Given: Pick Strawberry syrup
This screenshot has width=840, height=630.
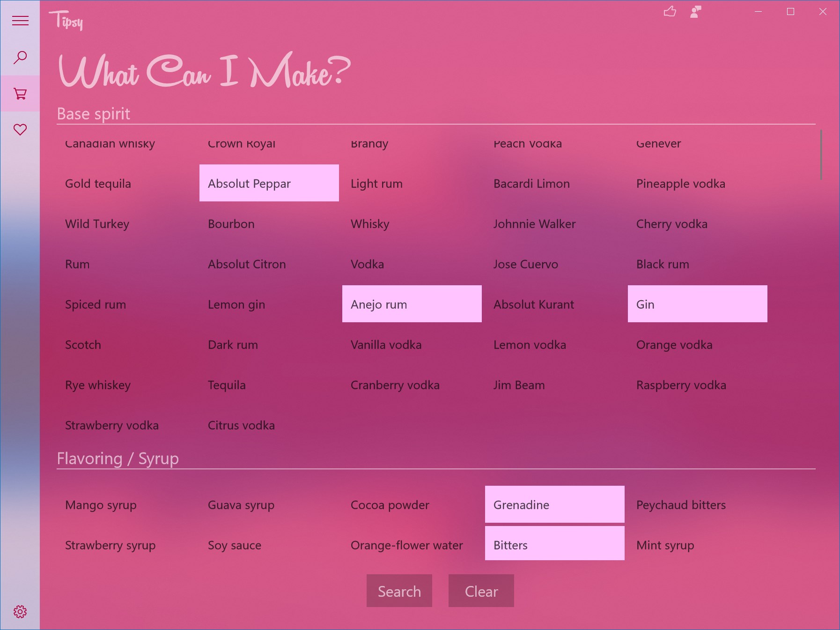Looking at the screenshot, I should pos(126,543).
